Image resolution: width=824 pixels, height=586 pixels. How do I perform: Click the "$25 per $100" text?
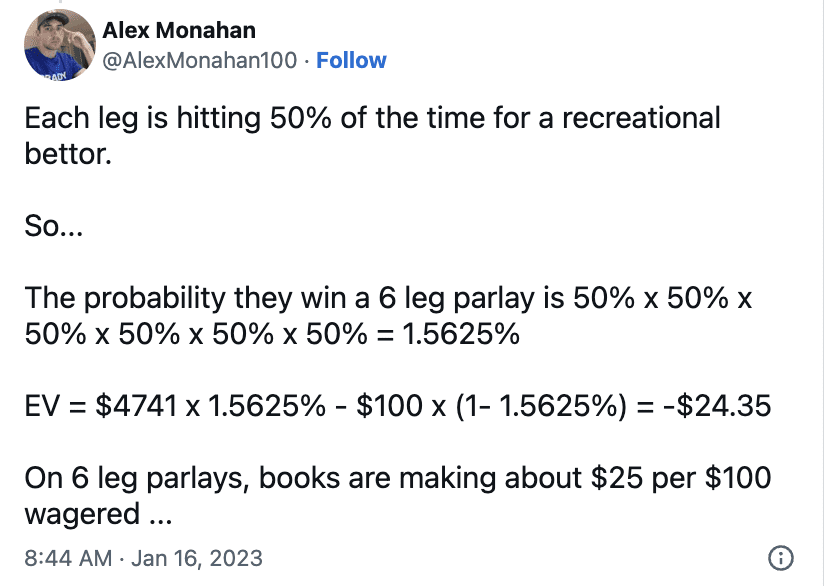(x=681, y=478)
